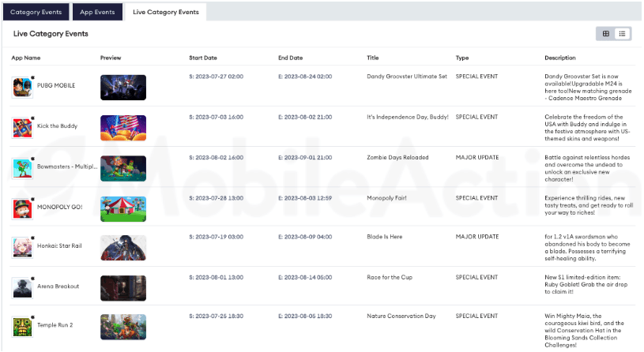The image size is (644, 352).
Task: Click the Temple Run 2 app name
Action: tap(55, 325)
